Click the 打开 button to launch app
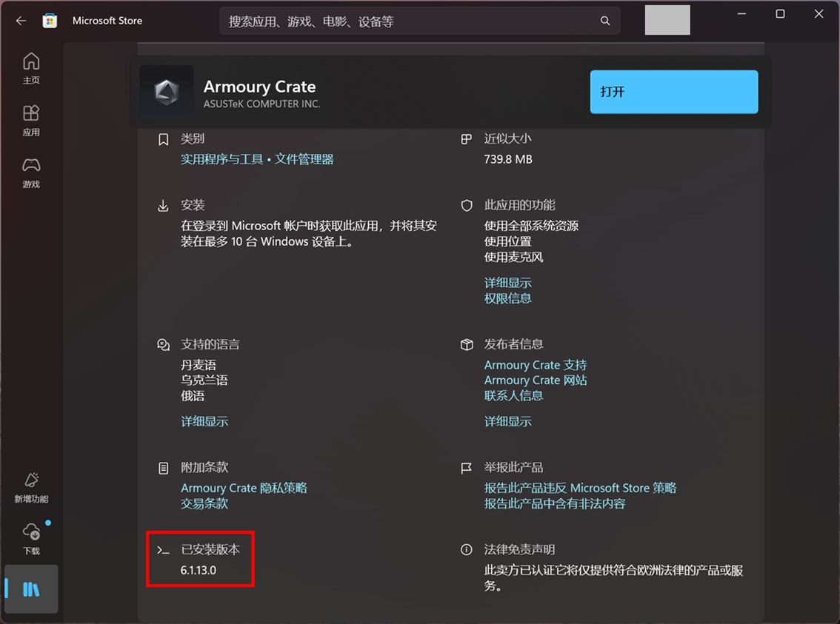840x624 pixels. click(674, 92)
